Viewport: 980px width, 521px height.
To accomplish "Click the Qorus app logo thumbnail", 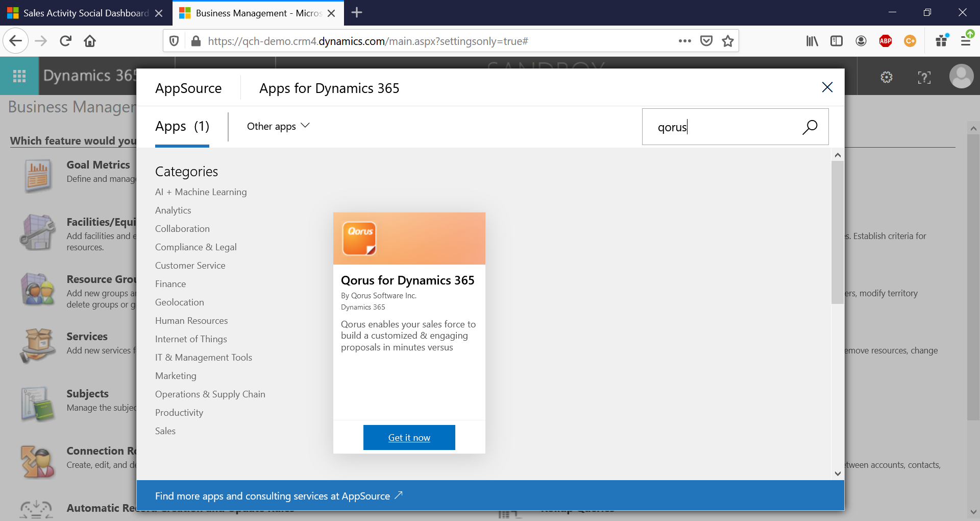I will 359,238.
